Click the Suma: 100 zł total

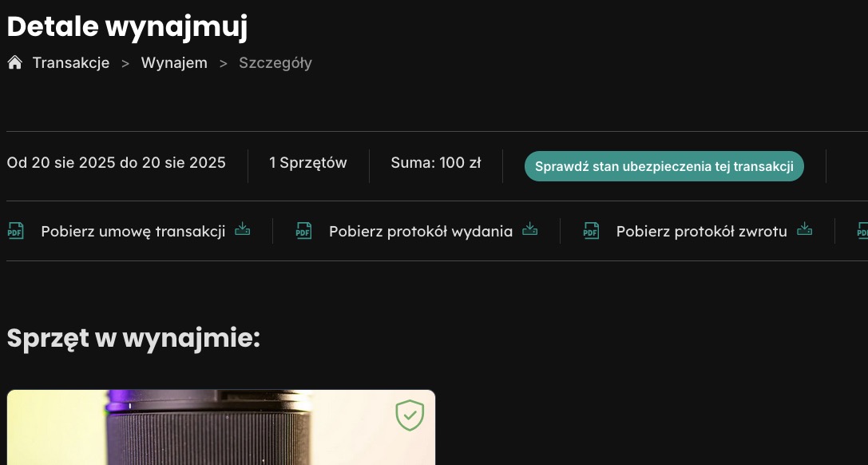436,163
